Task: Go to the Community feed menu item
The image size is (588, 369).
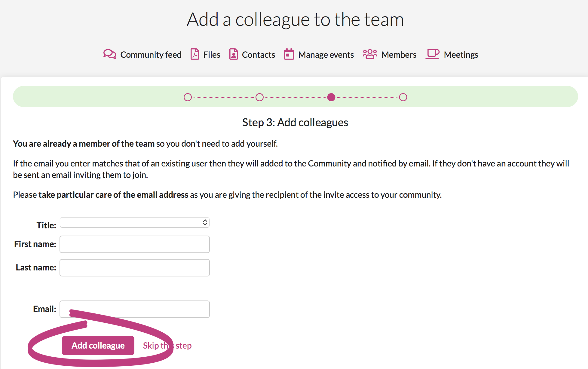Action: point(142,54)
